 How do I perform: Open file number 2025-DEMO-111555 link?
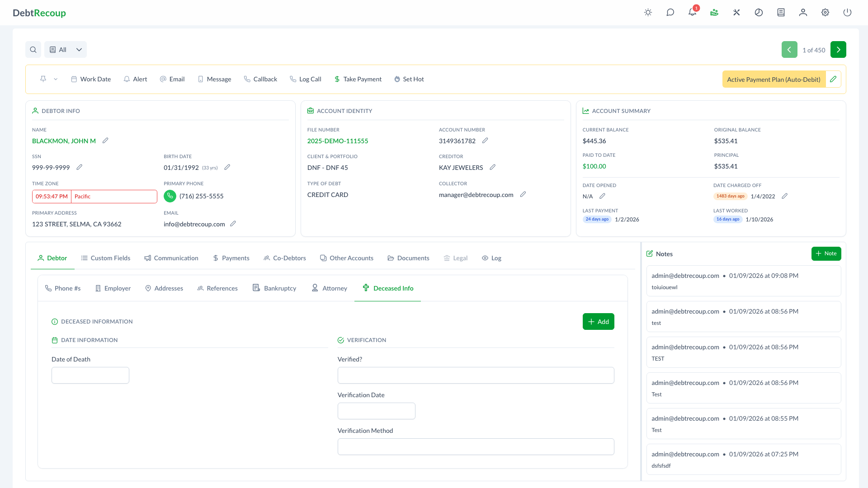338,141
